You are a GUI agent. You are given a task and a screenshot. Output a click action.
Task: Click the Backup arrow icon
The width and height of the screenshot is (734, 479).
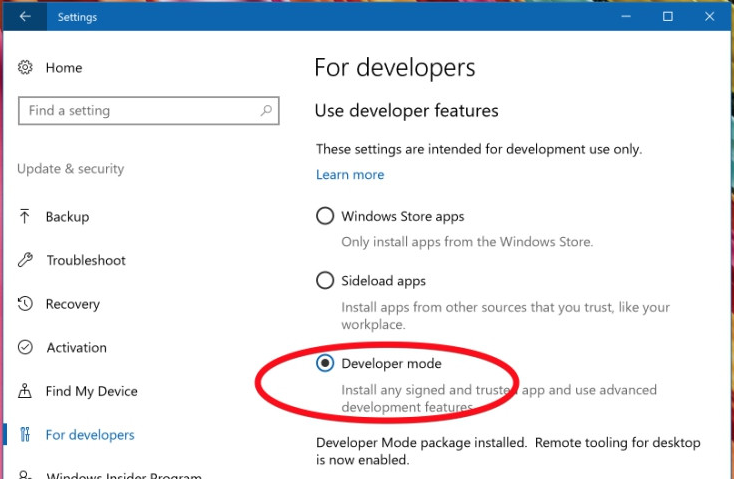click(x=26, y=217)
